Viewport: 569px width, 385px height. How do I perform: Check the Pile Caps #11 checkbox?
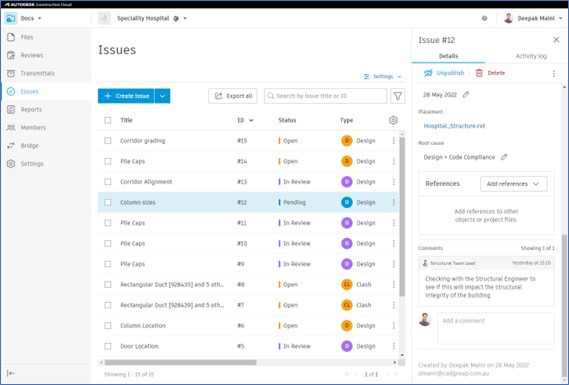click(x=108, y=223)
